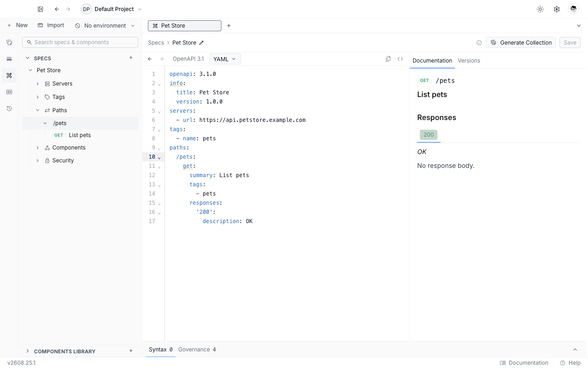Click the New button
Viewport: 588px width, 368px height.
coord(17,26)
